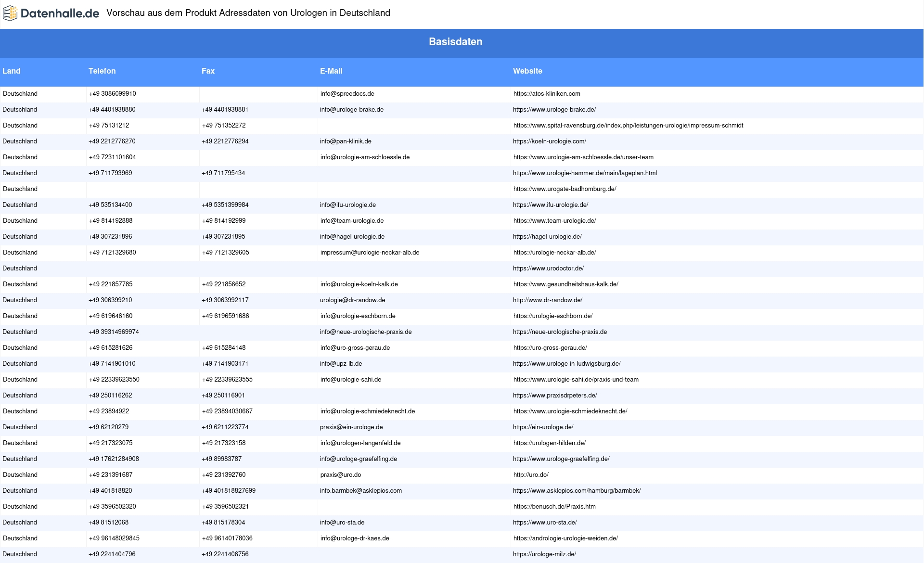Open https://www.urologe-brake.de/ link
924x563 pixels.
click(x=554, y=110)
